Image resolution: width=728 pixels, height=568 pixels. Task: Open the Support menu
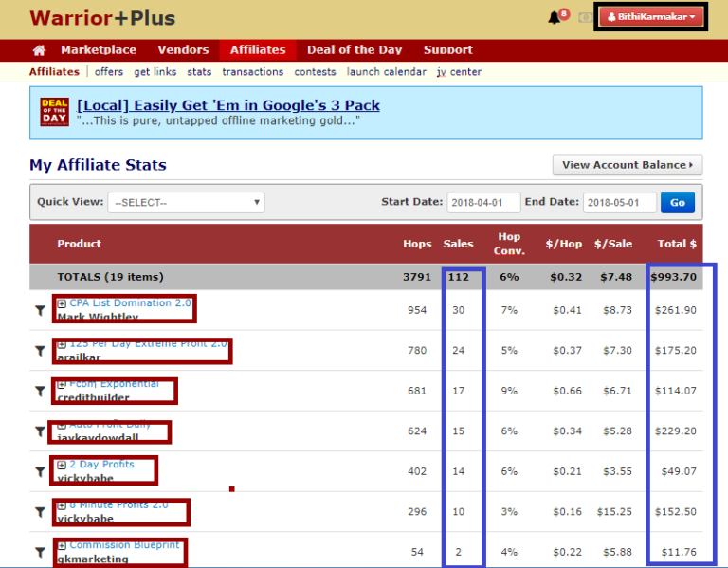448,50
